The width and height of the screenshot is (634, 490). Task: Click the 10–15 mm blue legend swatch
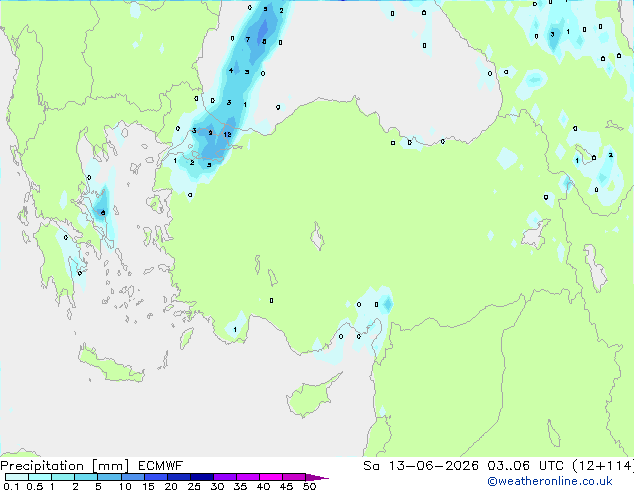pos(132,477)
